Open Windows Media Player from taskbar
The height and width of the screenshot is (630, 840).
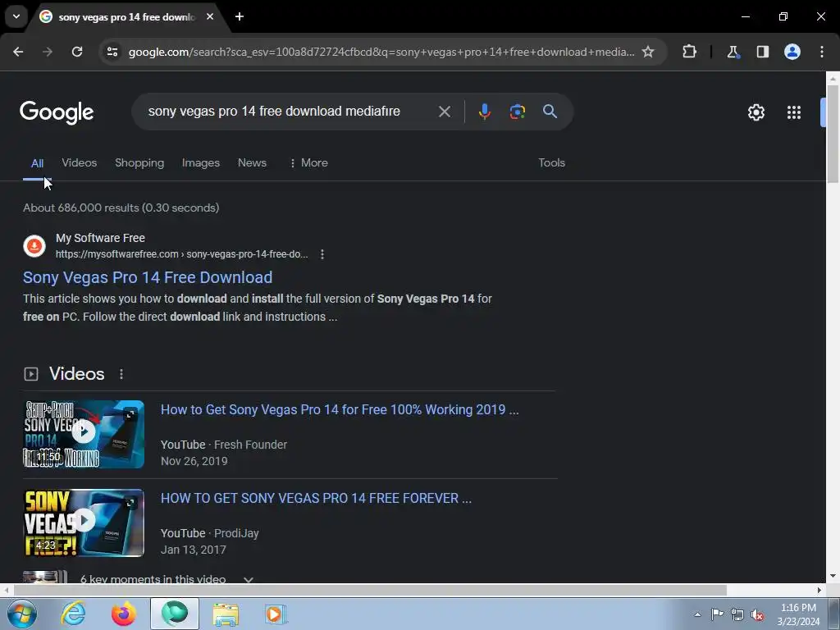click(x=276, y=614)
